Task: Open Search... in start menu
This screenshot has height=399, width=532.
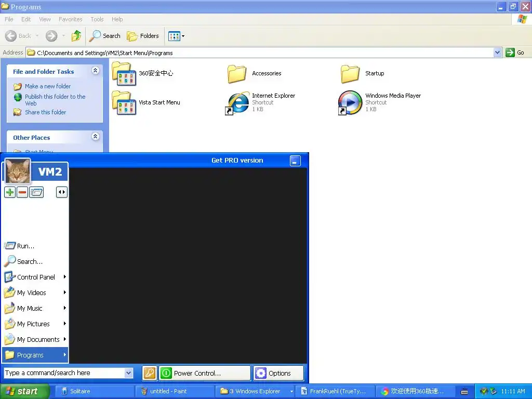Action: pos(35,262)
